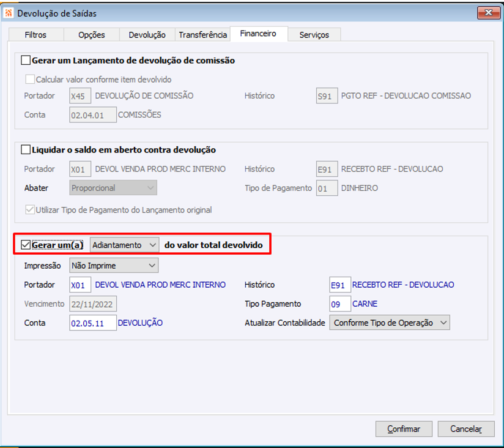
Task: Click the blue DEVOLUÇÃO account label
Action: coord(140,323)
